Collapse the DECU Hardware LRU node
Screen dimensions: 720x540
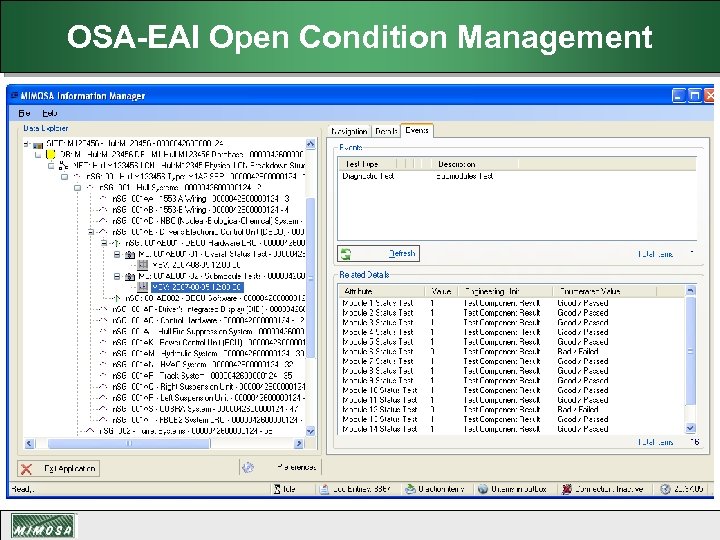coord(104,243)
